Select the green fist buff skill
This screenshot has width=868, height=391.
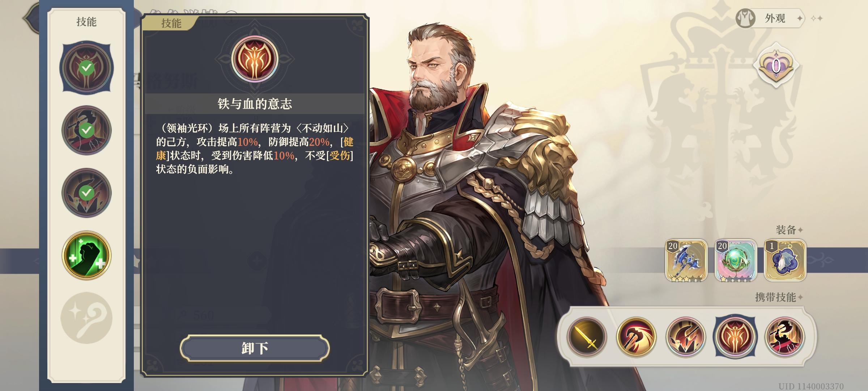click(x=86, y=255)
